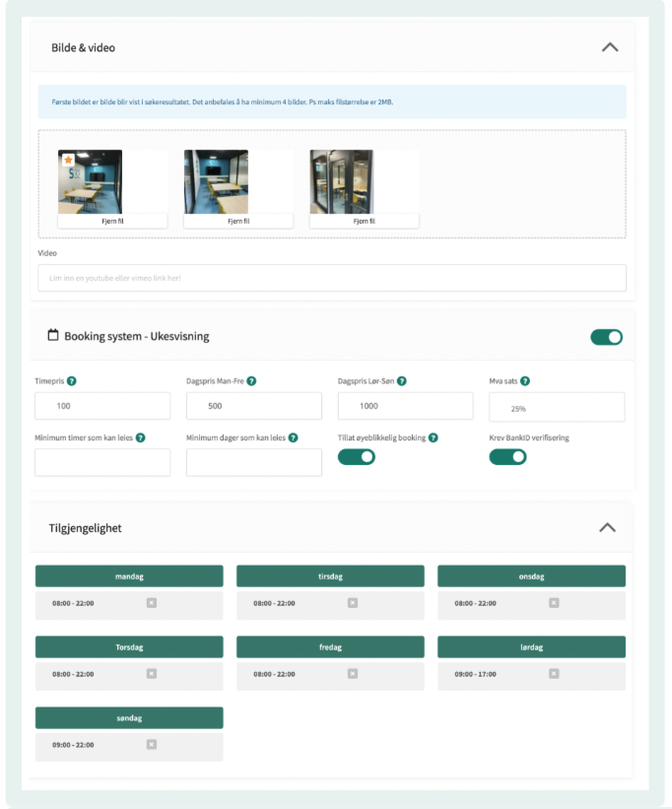The image size is (672, 809).
Task: Click the fredag day header
Action: coord(330,647)
